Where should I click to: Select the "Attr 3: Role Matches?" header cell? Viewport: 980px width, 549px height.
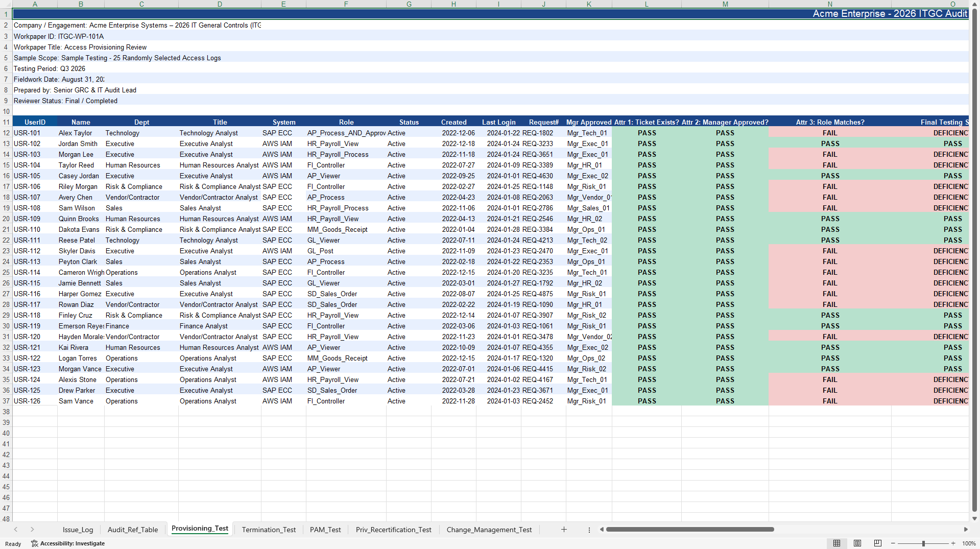point(830,122)
